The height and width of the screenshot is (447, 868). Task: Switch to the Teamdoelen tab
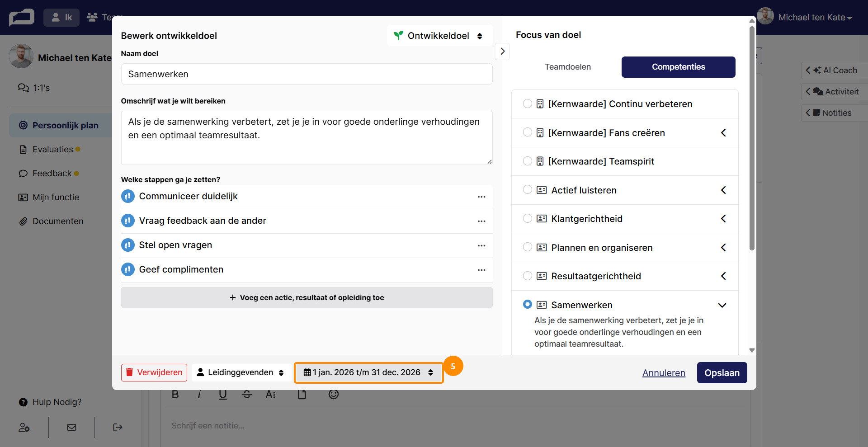568,67
